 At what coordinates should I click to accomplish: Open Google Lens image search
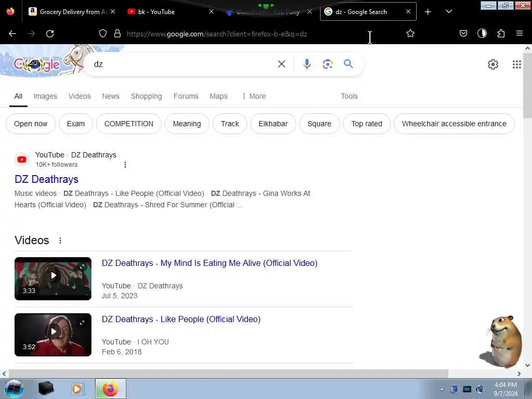point(328,64)
